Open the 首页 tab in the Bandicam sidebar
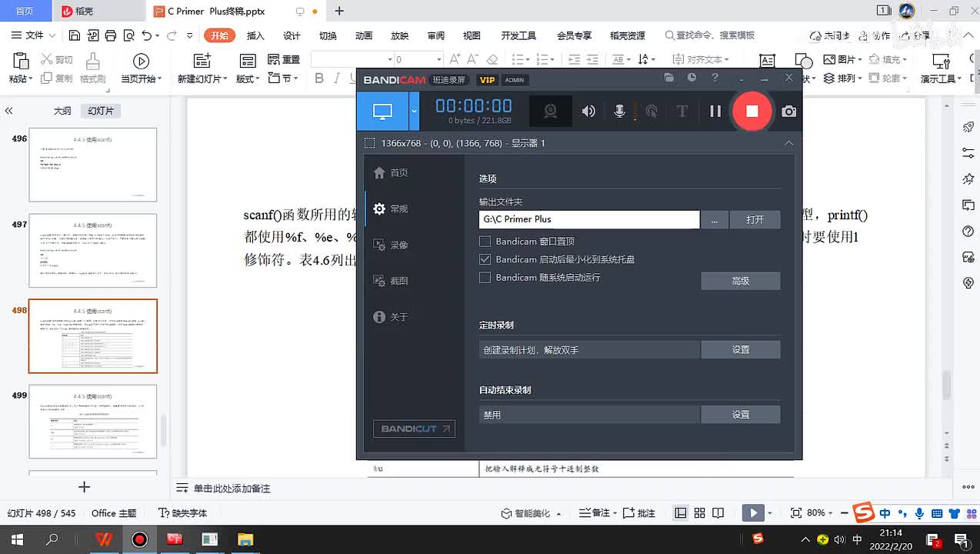Image resolution: width=980 pixels, height=554 pixels. 391,172
